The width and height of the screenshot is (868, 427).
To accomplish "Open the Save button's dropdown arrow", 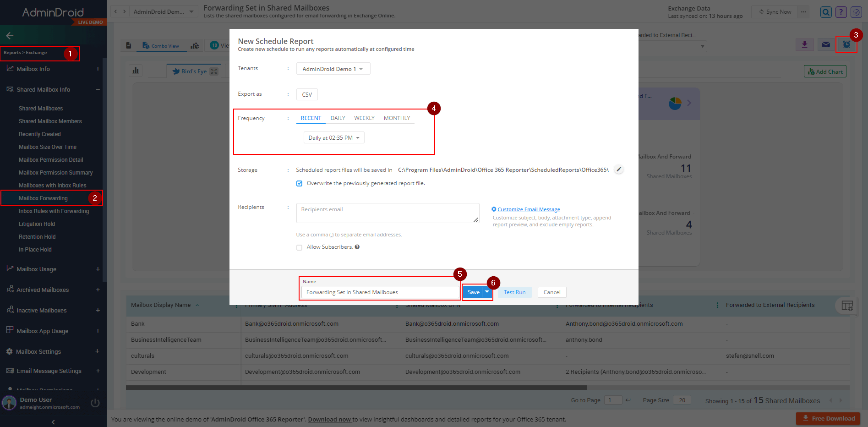I will coord(487,292).
